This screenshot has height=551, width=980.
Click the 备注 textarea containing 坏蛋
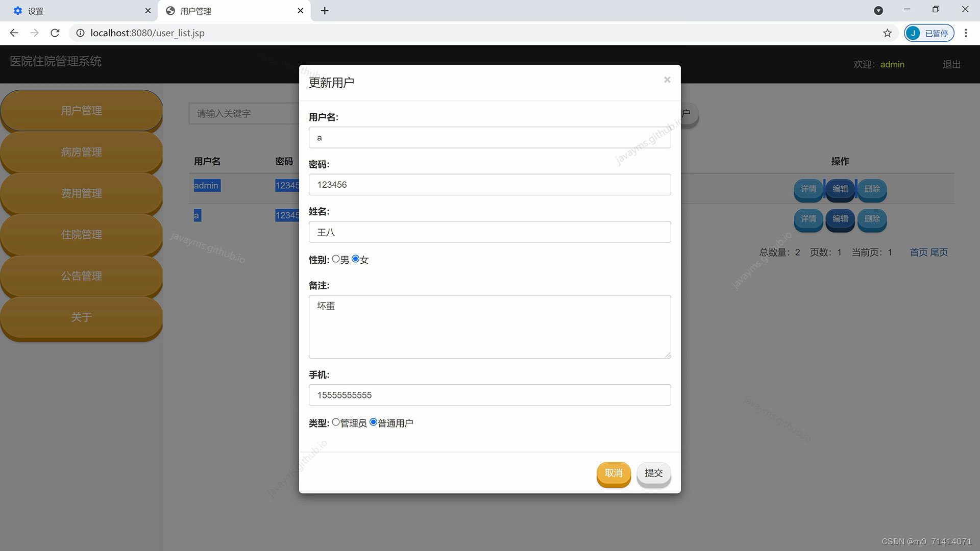(x=489, y=327)
